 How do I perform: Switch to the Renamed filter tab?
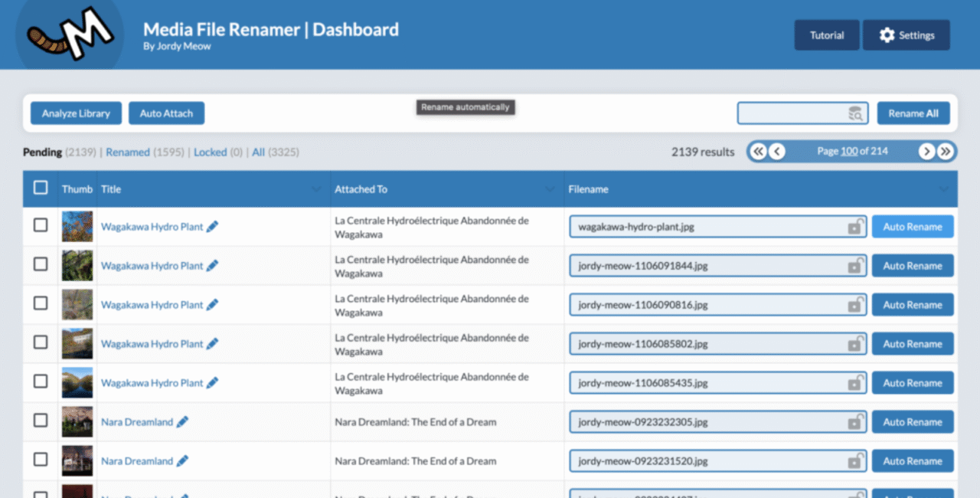pyautogui.click(x=127, y=152)
